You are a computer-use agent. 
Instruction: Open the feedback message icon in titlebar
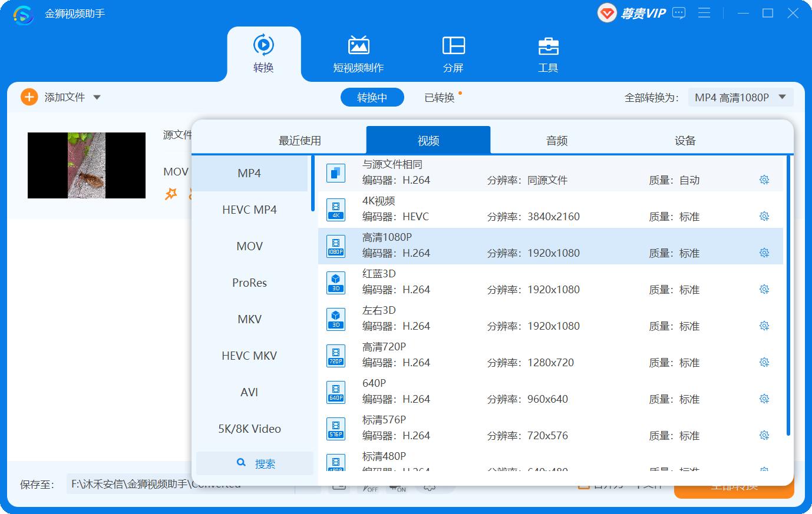tap(678, 13)
